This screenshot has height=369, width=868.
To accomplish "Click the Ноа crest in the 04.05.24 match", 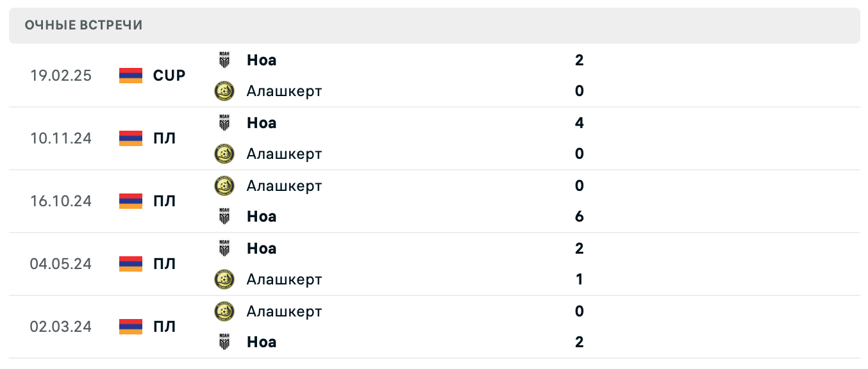I will [x=224, y=249].
